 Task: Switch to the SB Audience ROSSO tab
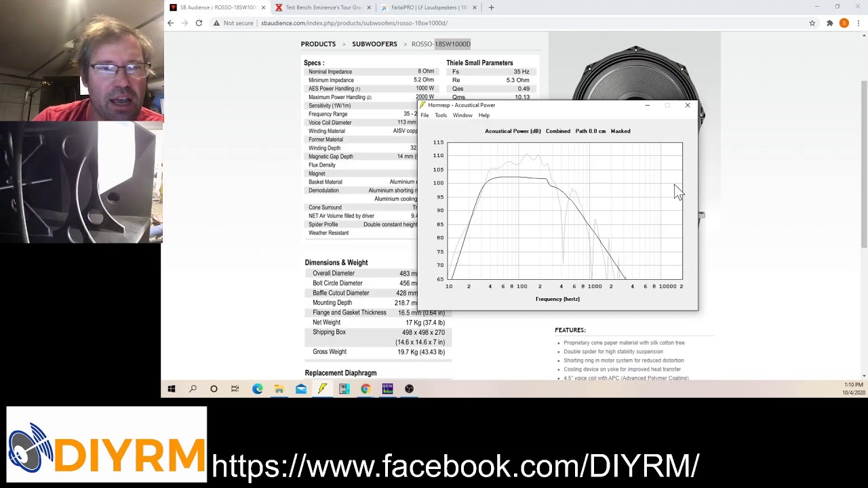(216, 7)
